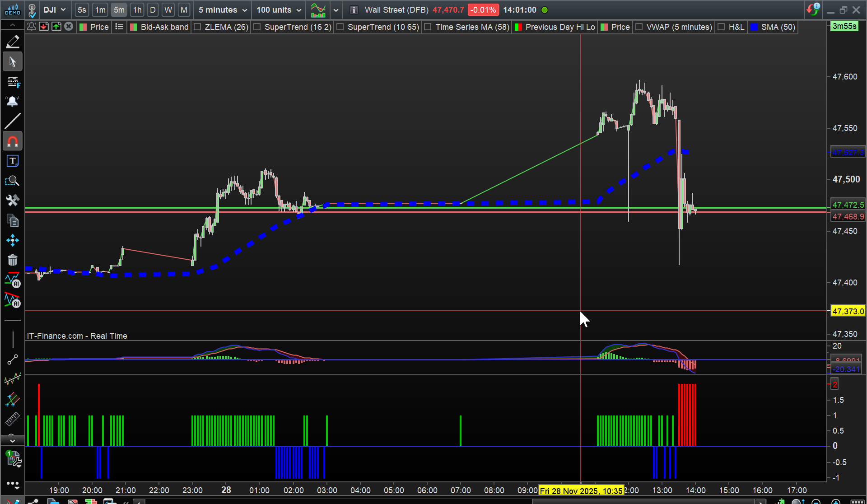The image size is (867, 504).
Task: Open the DJI instrument dropdown
Action: coord(54,10)
